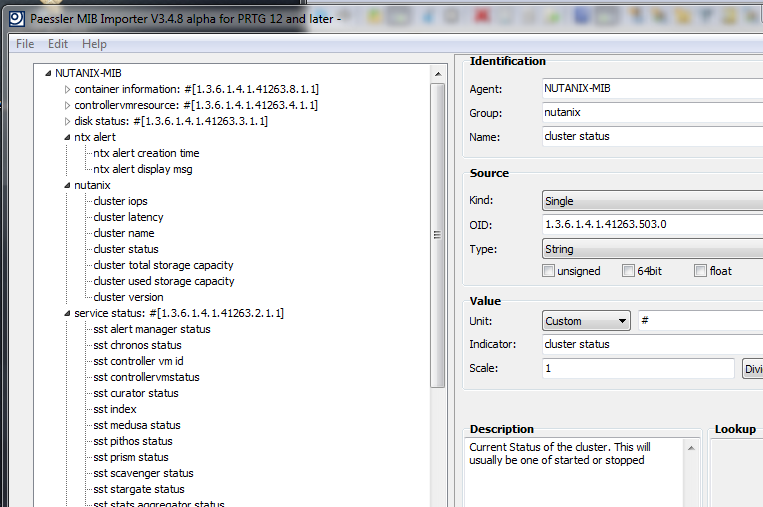
Task: Open the Type dropdown showing String
Action: [653, 249]
